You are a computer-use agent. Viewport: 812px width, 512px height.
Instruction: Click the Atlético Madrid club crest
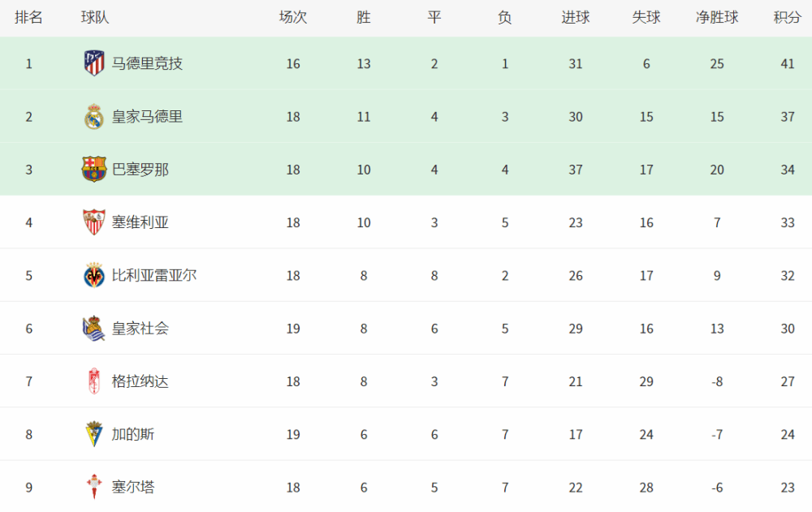point(94,63)
